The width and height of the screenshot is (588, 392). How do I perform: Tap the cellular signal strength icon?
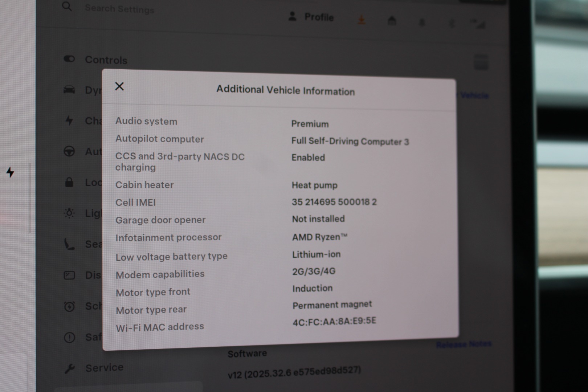point(478,25)
